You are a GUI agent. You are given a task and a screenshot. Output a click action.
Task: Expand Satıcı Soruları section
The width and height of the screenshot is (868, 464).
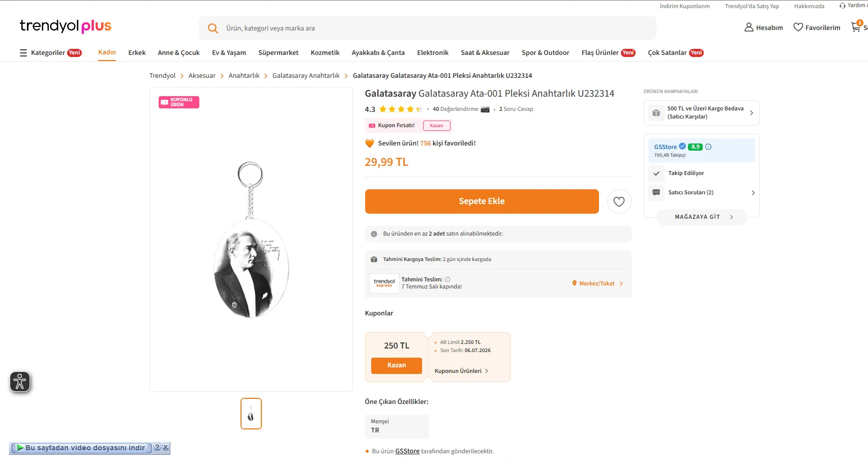pyautogui.click(x=702, y=193)
